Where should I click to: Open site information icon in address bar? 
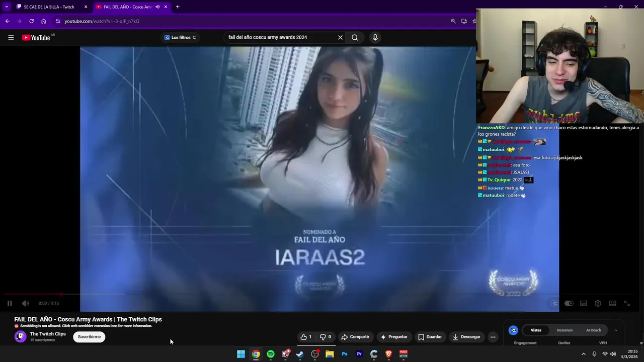pyautogui.click(x=58, y=21)
